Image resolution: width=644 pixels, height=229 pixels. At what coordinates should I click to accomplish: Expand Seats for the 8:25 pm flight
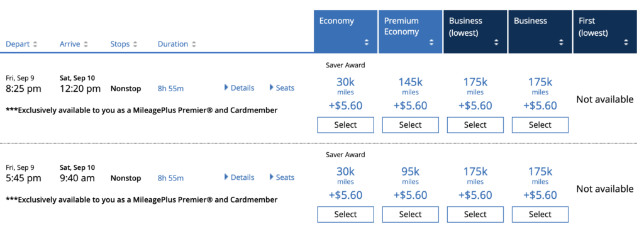pos(282,88)
